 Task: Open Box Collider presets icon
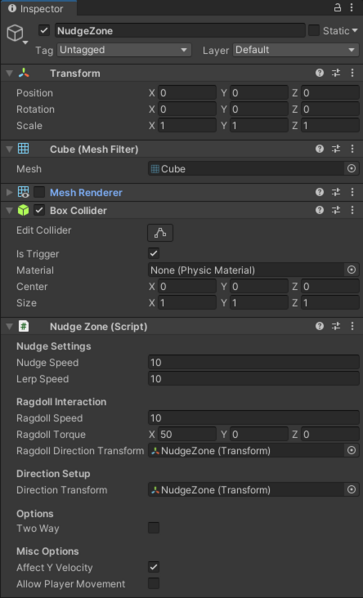pos(336,210)
